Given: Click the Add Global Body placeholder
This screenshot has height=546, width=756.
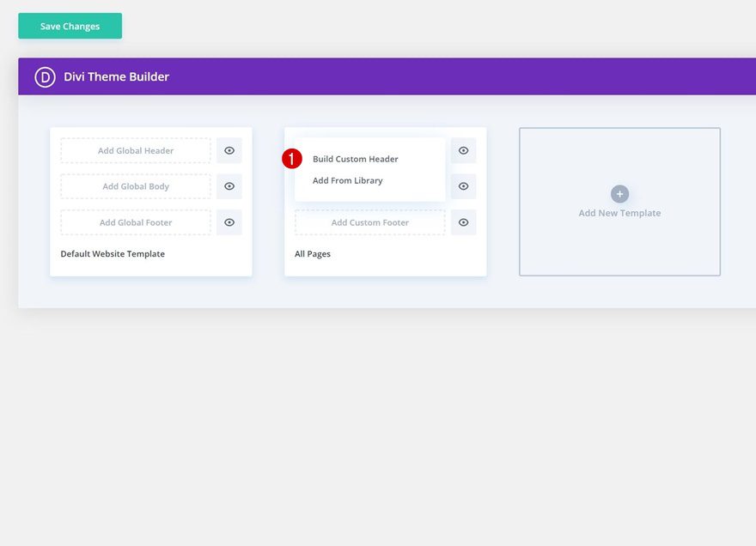Looking at the screenshot, I should click(x=135, y=186).
